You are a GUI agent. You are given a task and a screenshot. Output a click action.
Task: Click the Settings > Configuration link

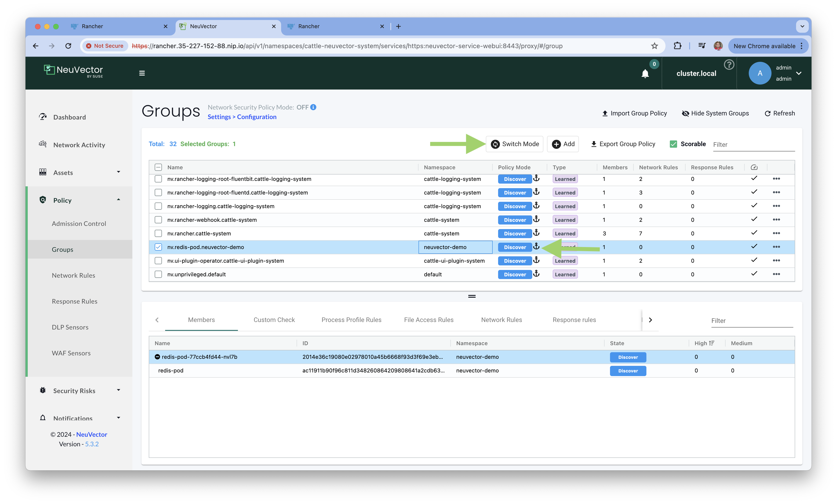(x=242, y=117)
